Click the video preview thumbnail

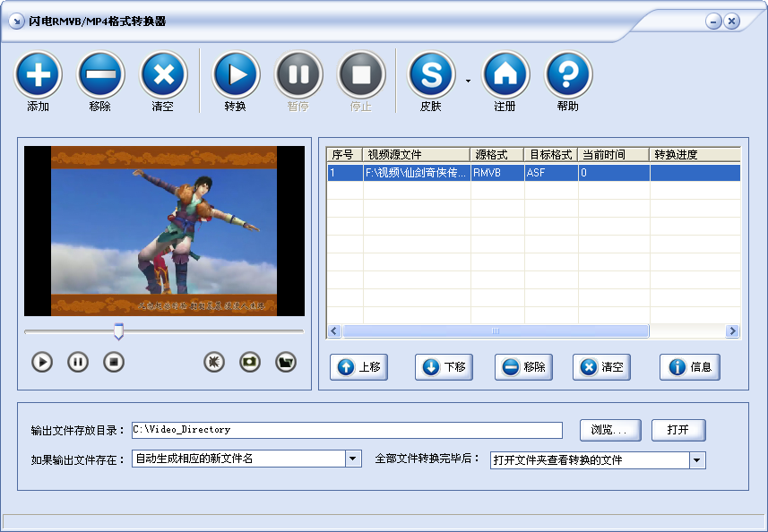pos(164,231)
